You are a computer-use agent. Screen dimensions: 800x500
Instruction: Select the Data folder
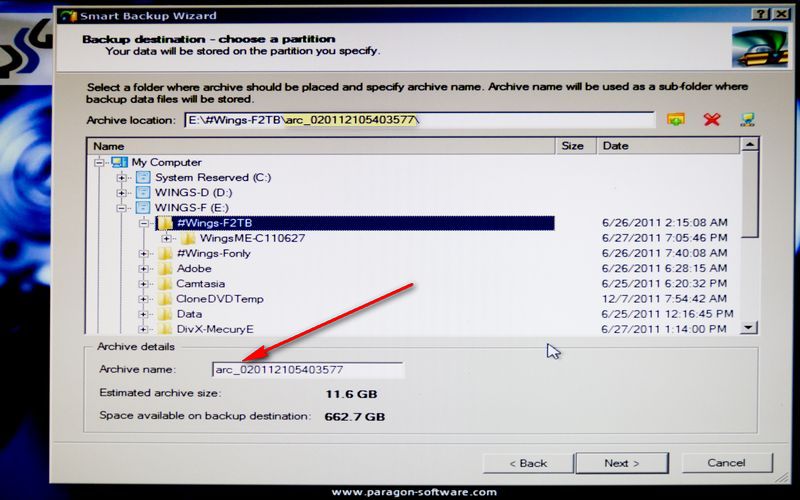189,314
